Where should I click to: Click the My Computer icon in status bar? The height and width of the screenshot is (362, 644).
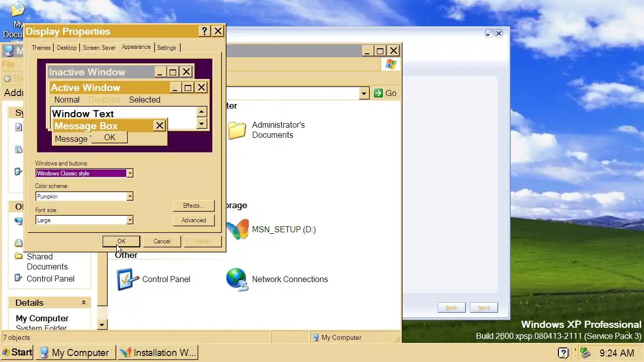coord(315,337)
